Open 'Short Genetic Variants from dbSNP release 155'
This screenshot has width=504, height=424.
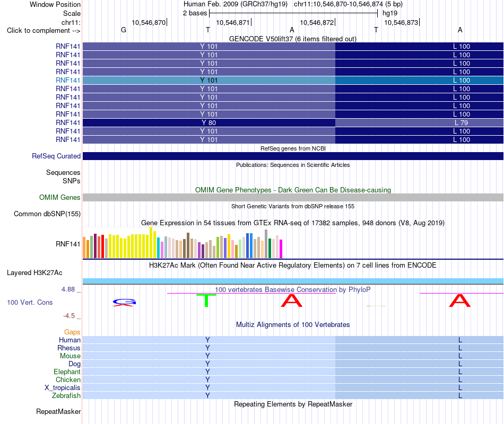[x=293, y=206]
